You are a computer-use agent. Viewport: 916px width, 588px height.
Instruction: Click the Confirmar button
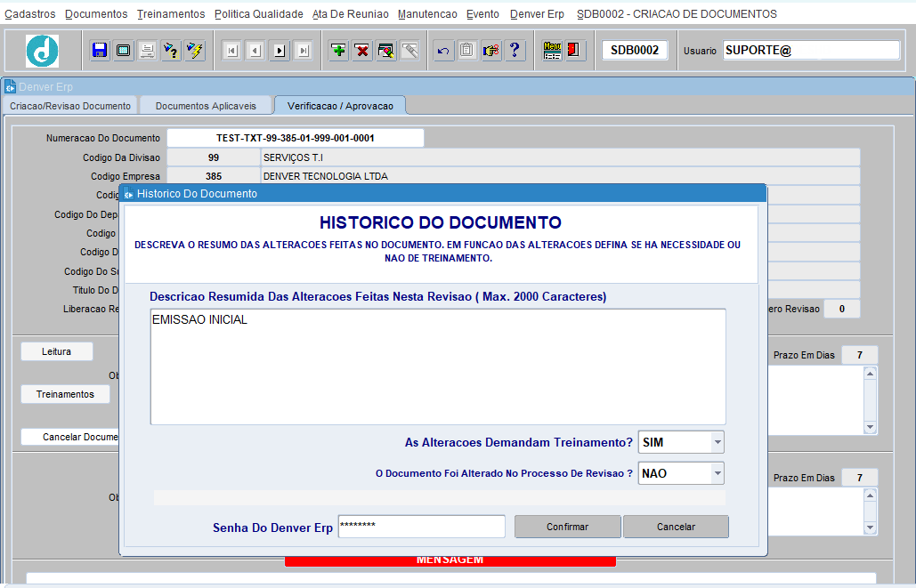coord(567,527)
